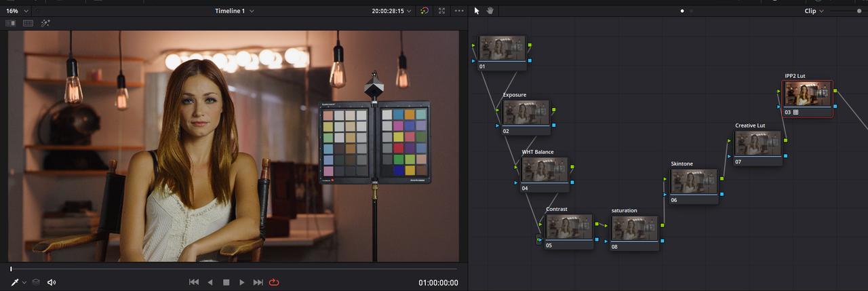Click the 'Exposure' node label
The width and height of the screenshot is (868, 291).
514,95
